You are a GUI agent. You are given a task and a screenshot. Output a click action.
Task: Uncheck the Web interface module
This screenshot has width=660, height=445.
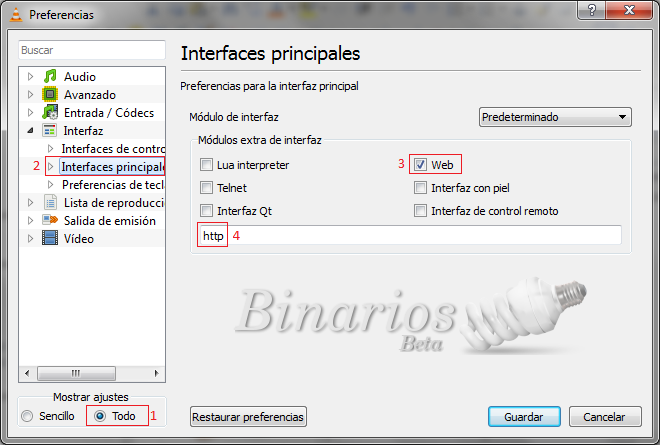[421, 165]
